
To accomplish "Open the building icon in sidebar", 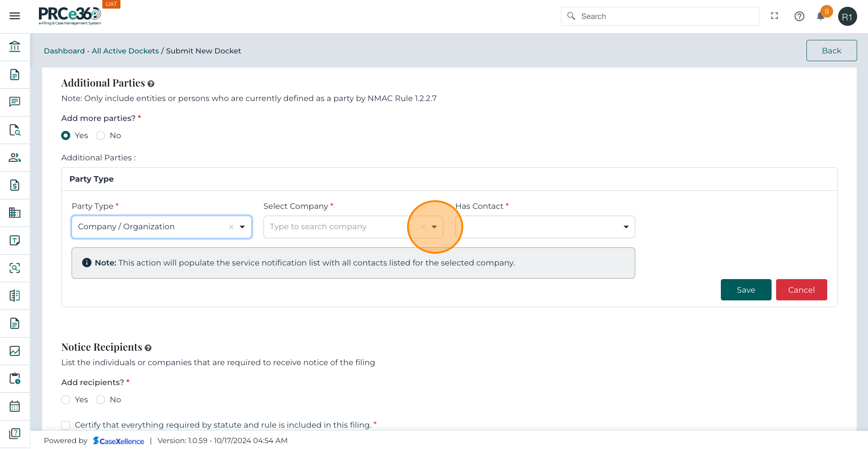I will 14,212.
